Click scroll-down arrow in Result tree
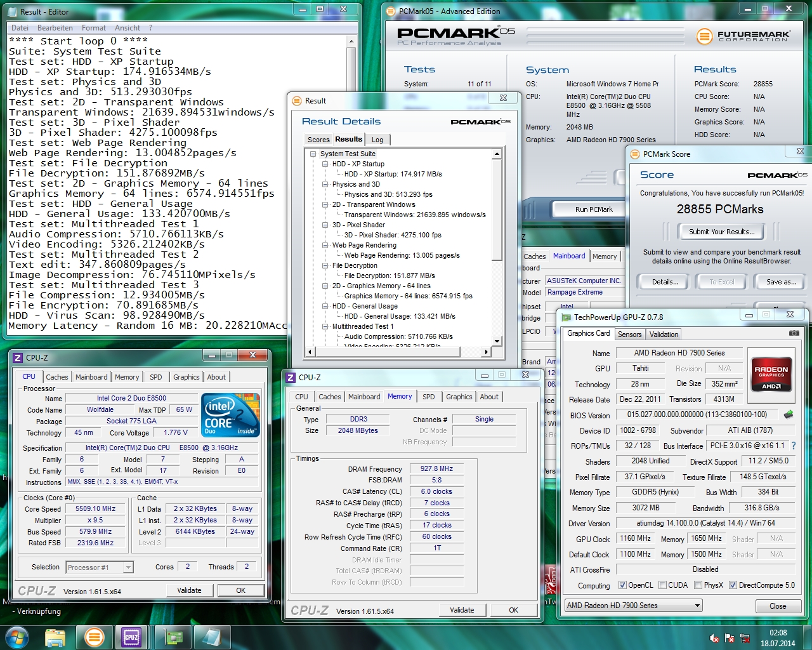The height and width of the screenshot is (650, 812). pos(497,342)
